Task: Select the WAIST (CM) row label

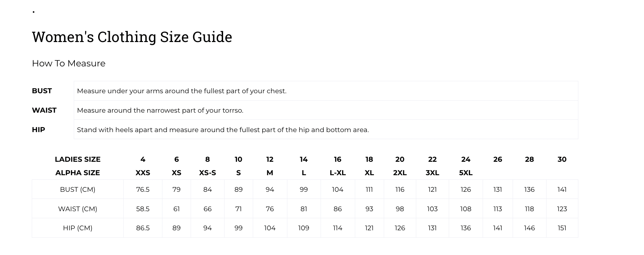Action: (x=78, y=209)
